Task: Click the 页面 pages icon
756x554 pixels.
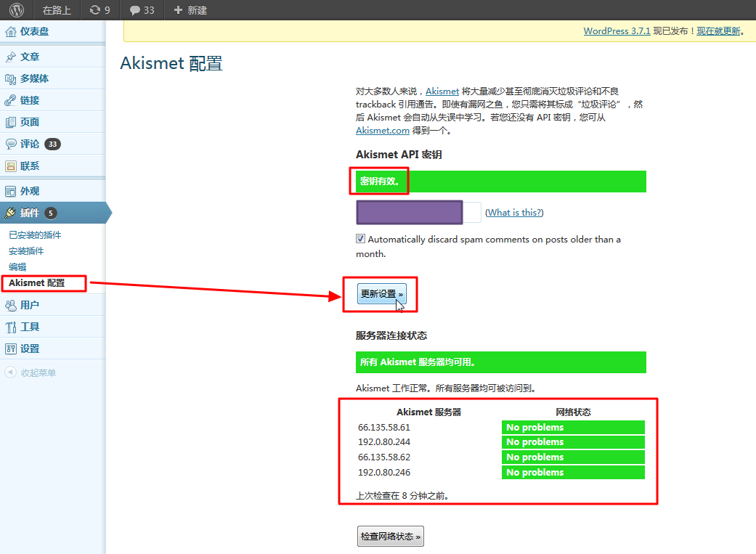Action: pos(10,122)
